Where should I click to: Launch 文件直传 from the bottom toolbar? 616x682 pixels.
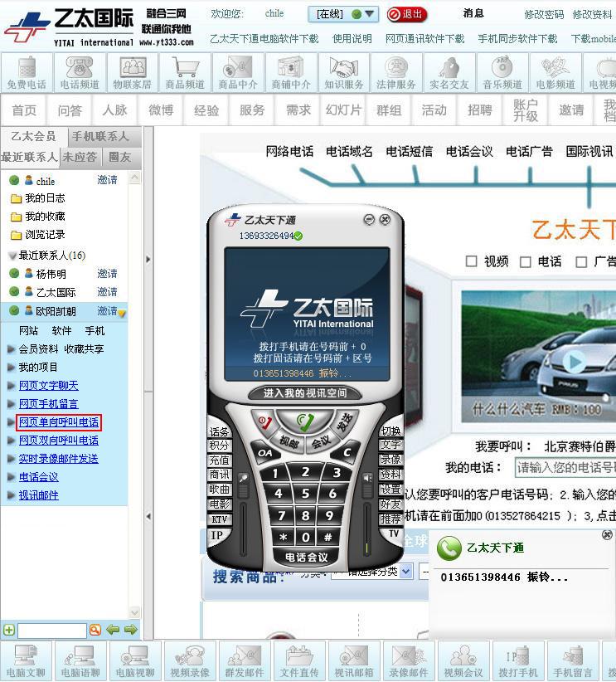299,660
